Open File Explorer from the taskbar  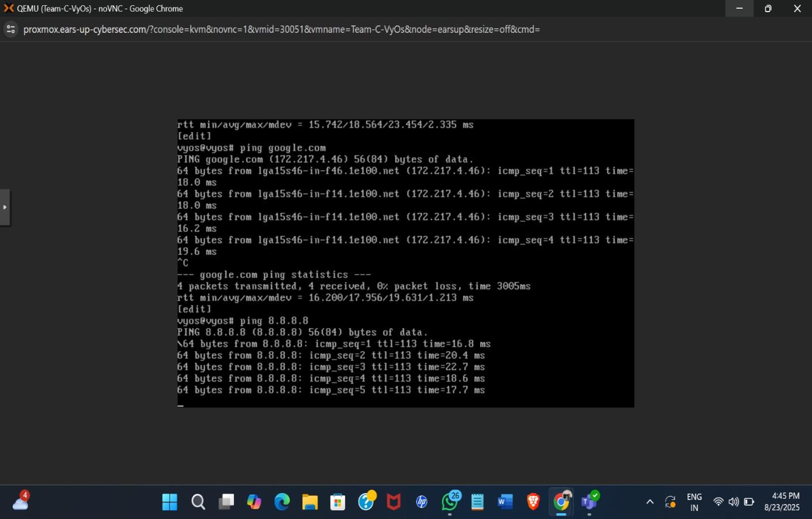click(x=309, y=502)
